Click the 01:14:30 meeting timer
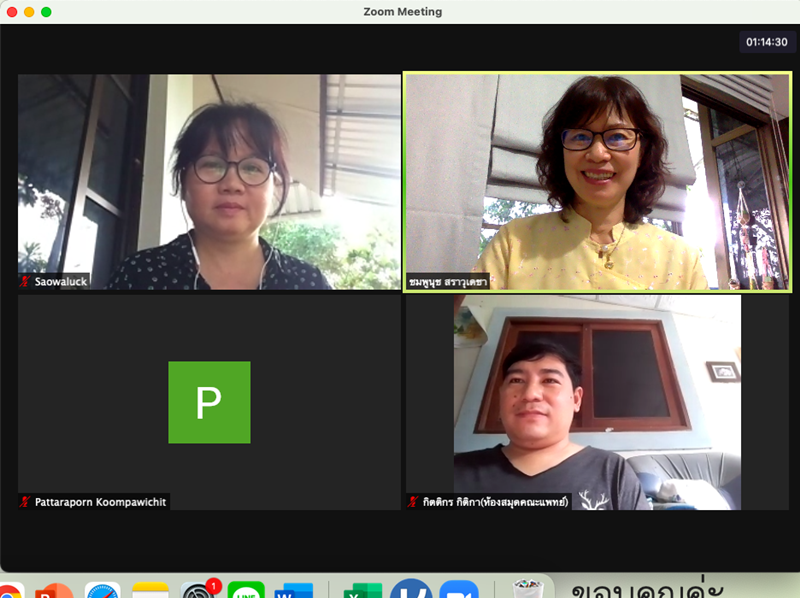Image resolution: width=800 pixels, height=598 pixels. tap(764, 42)
